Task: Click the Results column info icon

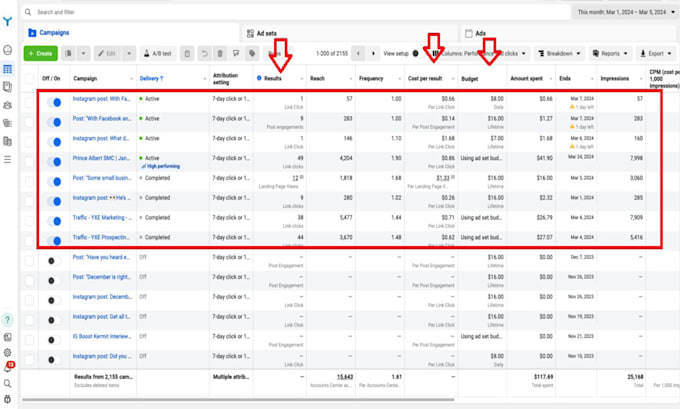Action: click(x=259, y=78)
